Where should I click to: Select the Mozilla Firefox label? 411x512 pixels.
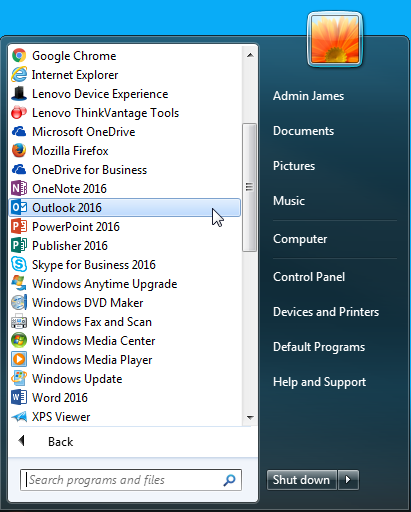click(x=70, y=151)
